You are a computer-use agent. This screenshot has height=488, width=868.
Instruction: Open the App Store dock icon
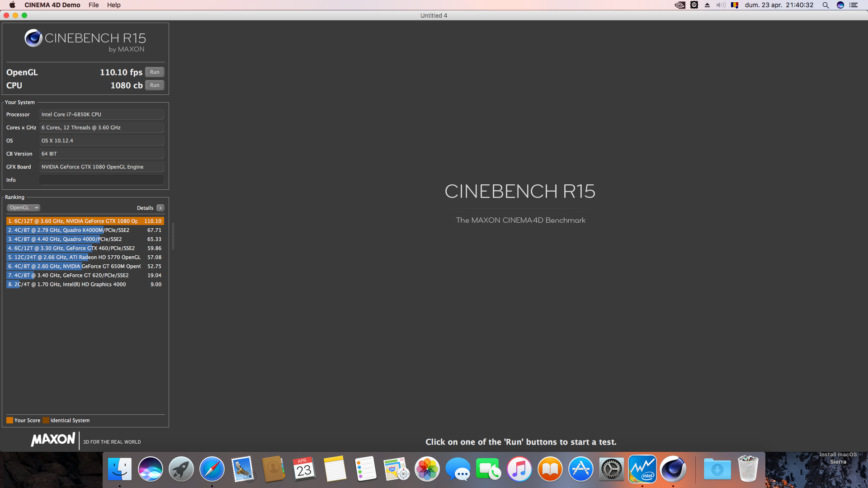coord(580,469)
